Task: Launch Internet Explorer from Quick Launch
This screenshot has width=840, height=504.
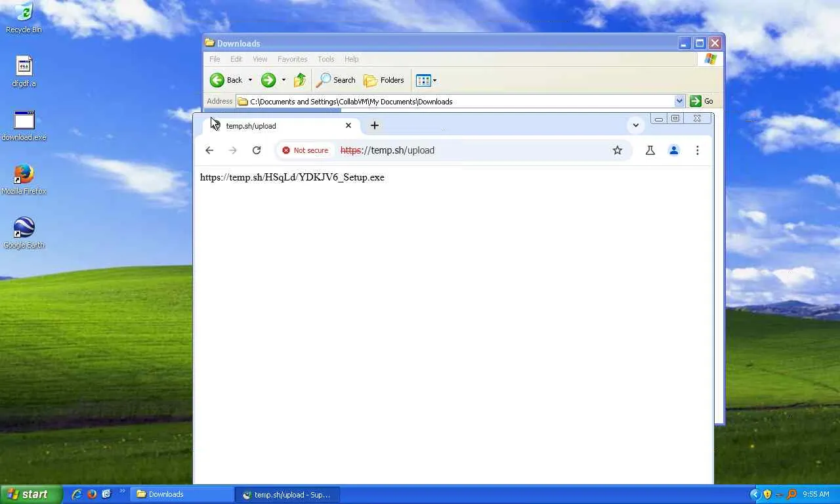Action: [77, 494]
